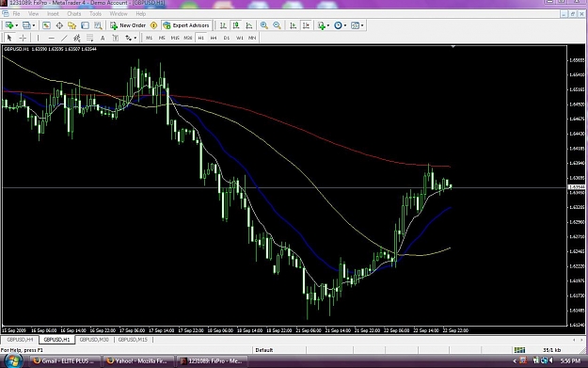Expand the Profiles dropdown arrow
The image size is (588, 368).
point(34,25)
